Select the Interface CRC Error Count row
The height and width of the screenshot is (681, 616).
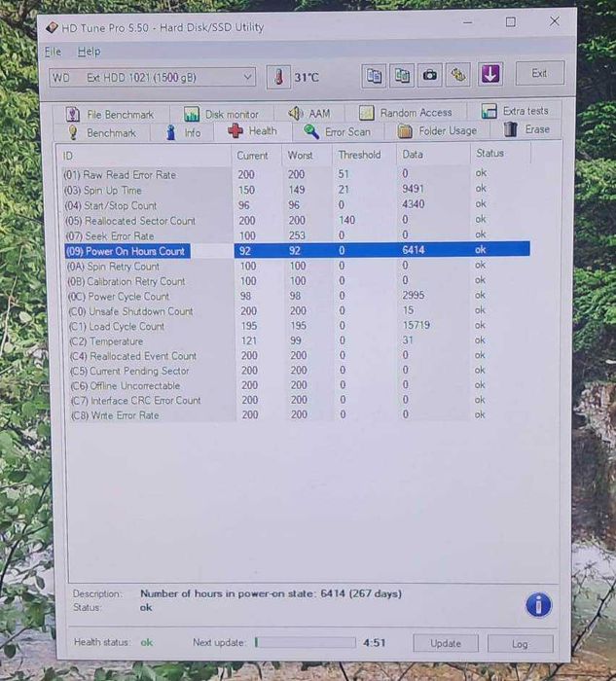(300, 400)
